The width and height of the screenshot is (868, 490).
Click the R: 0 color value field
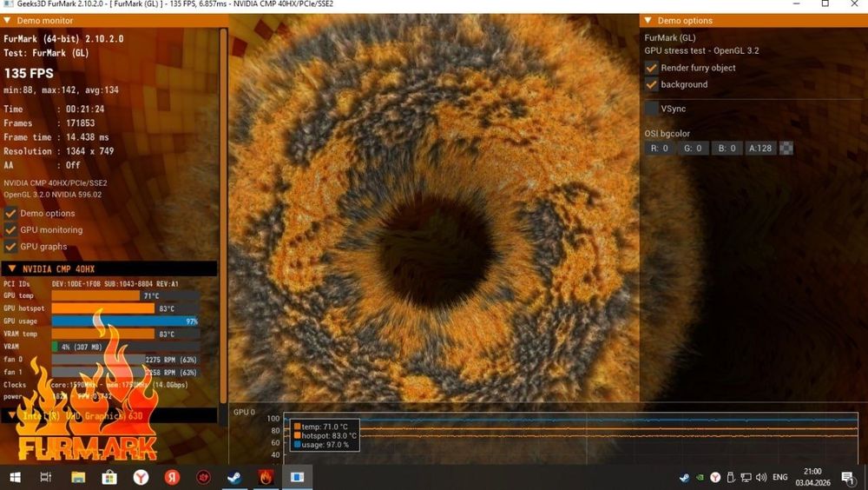[x=660, y=148]
